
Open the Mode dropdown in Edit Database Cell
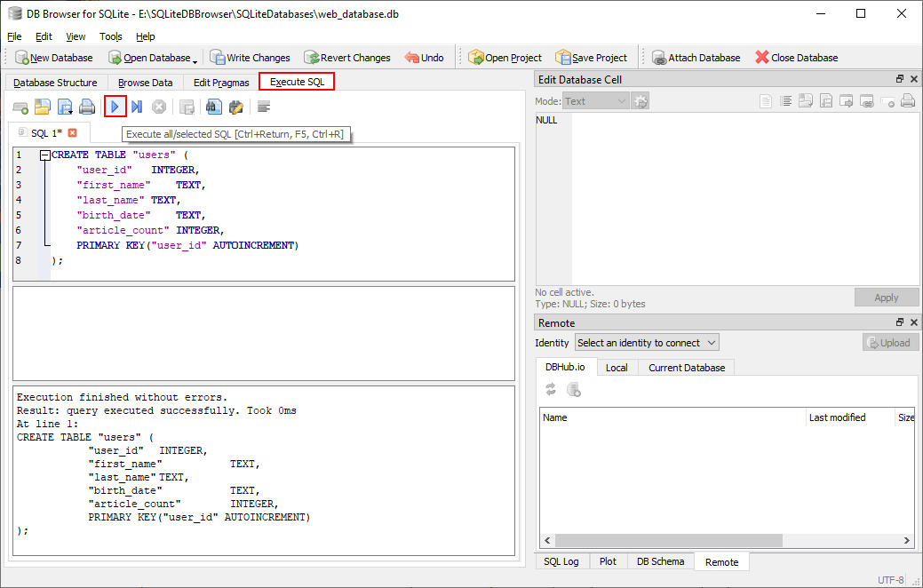point(594,100)
